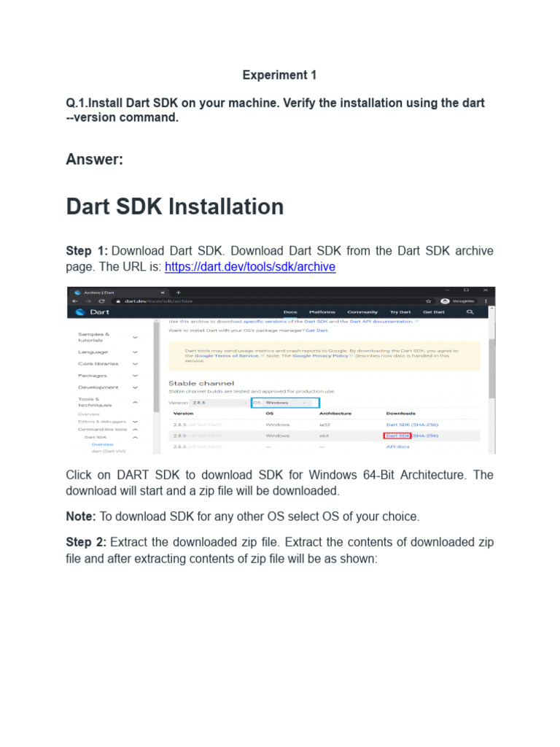The image size is (560, 747).
Task: Click the Dart logo in the site header
Action: tap(93, 312)
